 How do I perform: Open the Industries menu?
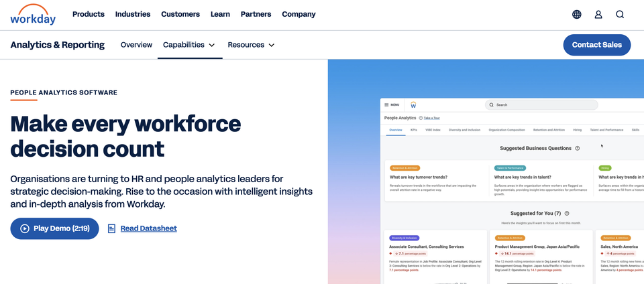133,14
